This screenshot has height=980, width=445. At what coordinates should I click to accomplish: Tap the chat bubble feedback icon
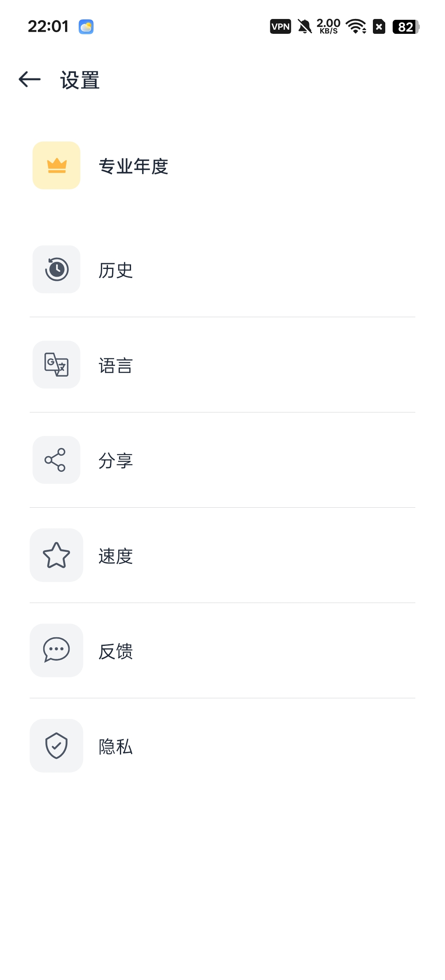[x=56, y=650]
